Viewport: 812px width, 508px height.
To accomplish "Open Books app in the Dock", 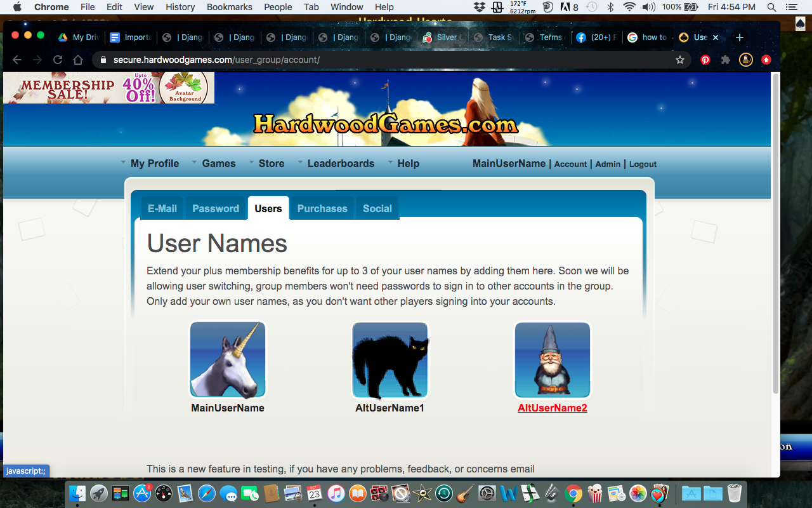I will click(358, 493).
